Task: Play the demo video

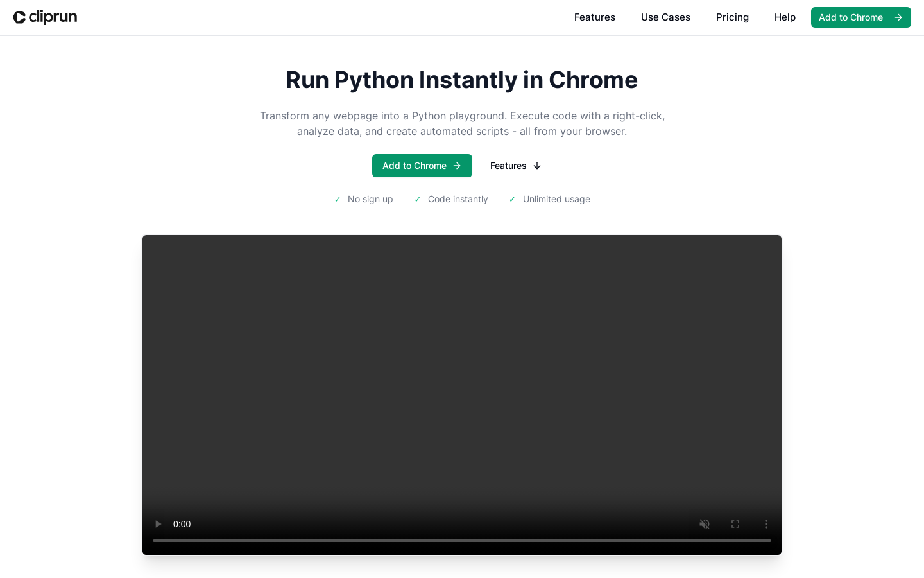Action: (x=158, y=524)
